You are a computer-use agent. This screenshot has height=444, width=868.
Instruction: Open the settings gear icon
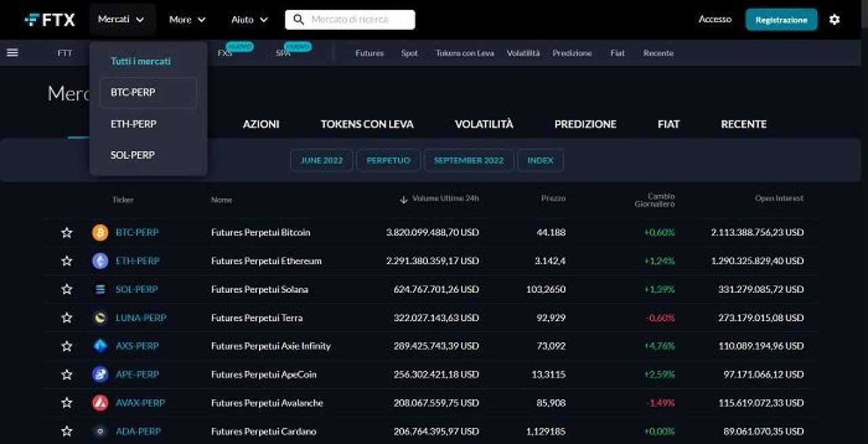point(834,20)
